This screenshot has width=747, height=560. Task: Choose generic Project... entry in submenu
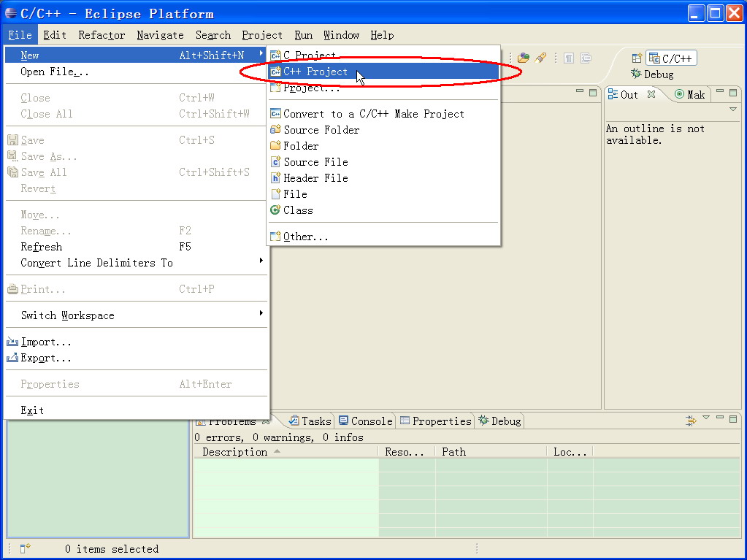[383, 88]
